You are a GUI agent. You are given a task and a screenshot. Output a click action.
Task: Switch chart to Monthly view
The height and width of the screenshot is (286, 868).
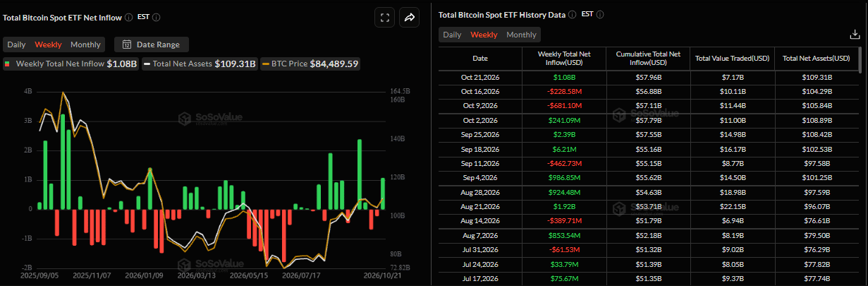tap(85, 44)
